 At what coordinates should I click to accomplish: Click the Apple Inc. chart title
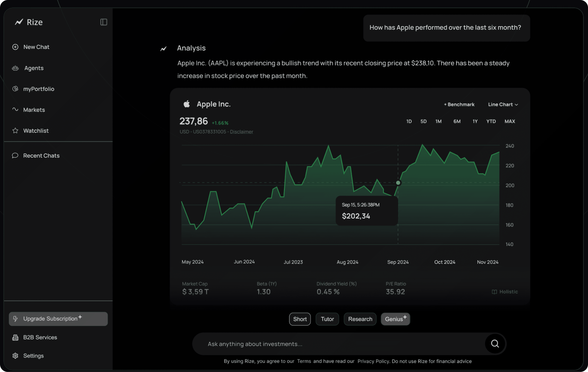(214, 104)
